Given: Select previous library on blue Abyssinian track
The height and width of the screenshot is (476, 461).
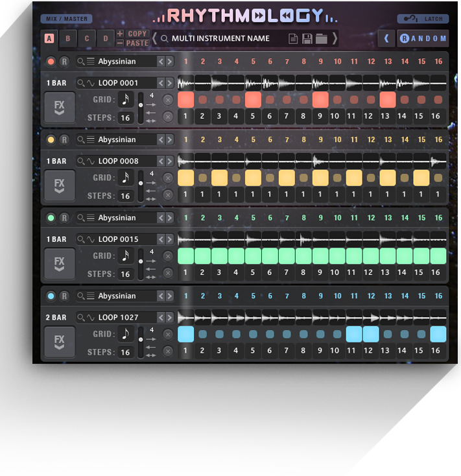Looking at the screenshot, I should tap(161, 296).
